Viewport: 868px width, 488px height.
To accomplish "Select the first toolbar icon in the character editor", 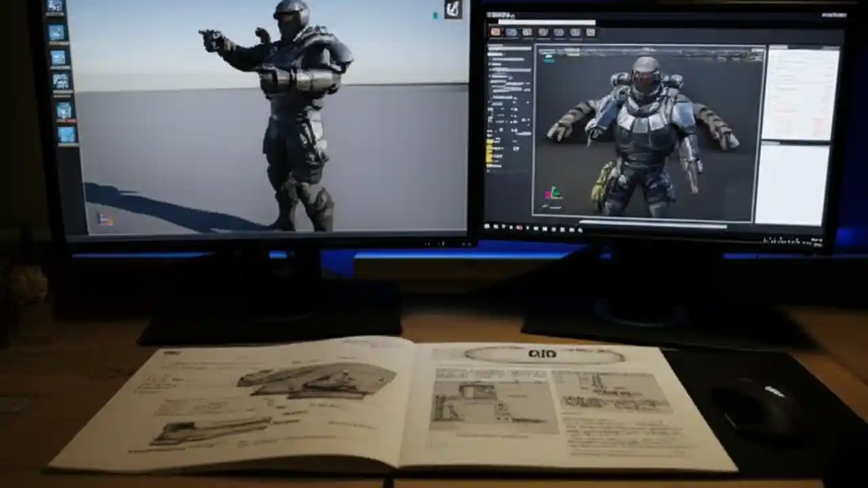I will coord(495,32).
